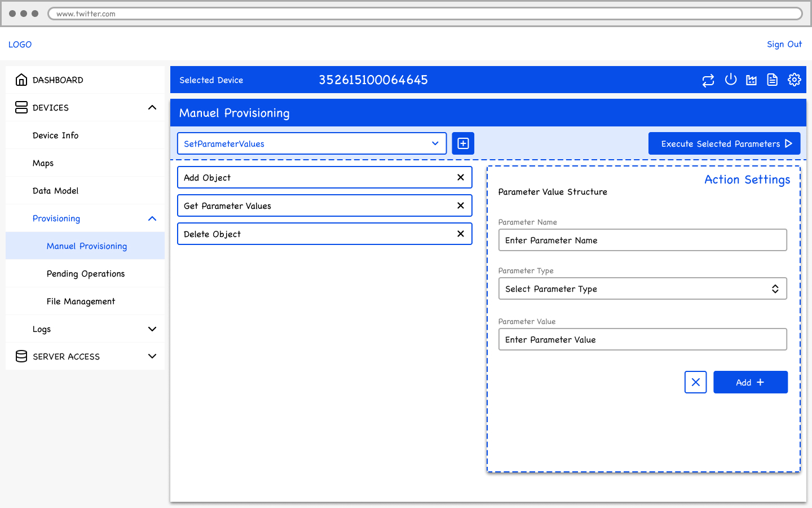Click the Parameter Name input field
Viewport: 812px width, 508px height.
643,240
